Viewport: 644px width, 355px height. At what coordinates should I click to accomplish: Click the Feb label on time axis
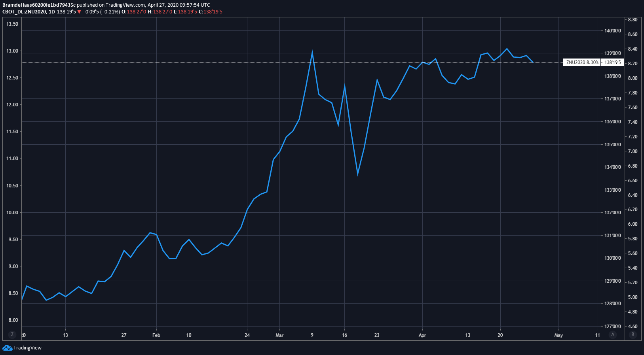(156, 335)
